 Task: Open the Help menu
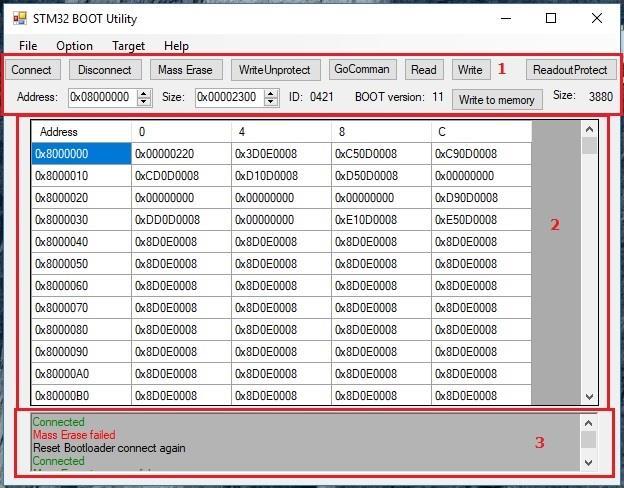pos(176,46)
